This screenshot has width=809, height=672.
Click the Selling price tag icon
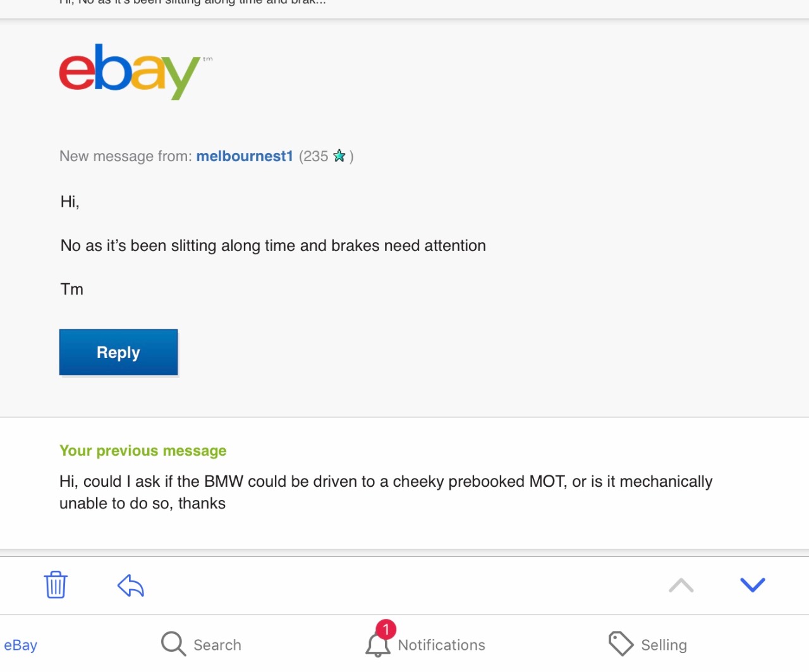click(x=621, y=644)
